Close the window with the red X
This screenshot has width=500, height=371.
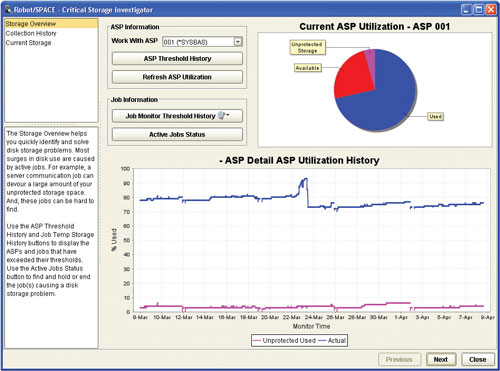[491, 10]
